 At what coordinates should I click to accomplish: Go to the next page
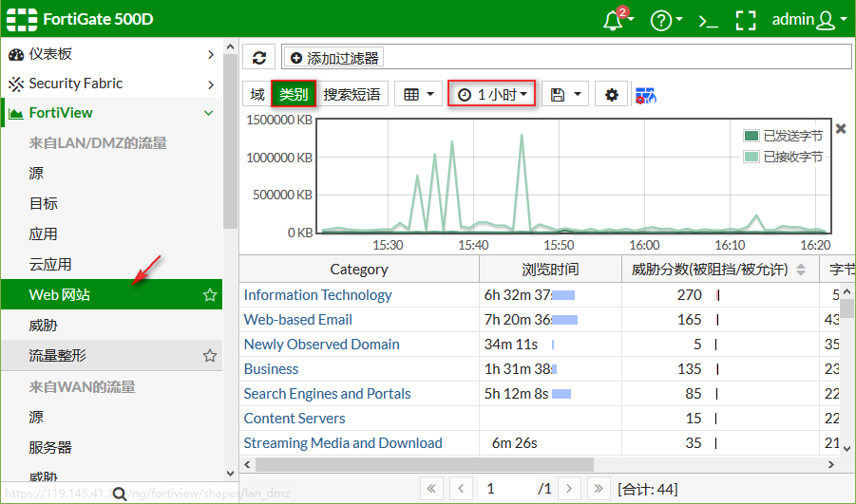point(569,488)
